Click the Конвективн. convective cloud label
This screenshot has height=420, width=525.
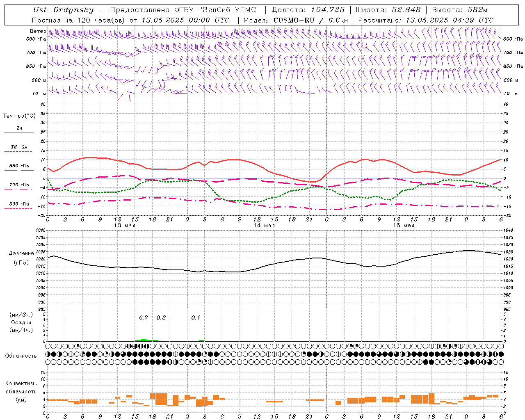tap(21, 383)
